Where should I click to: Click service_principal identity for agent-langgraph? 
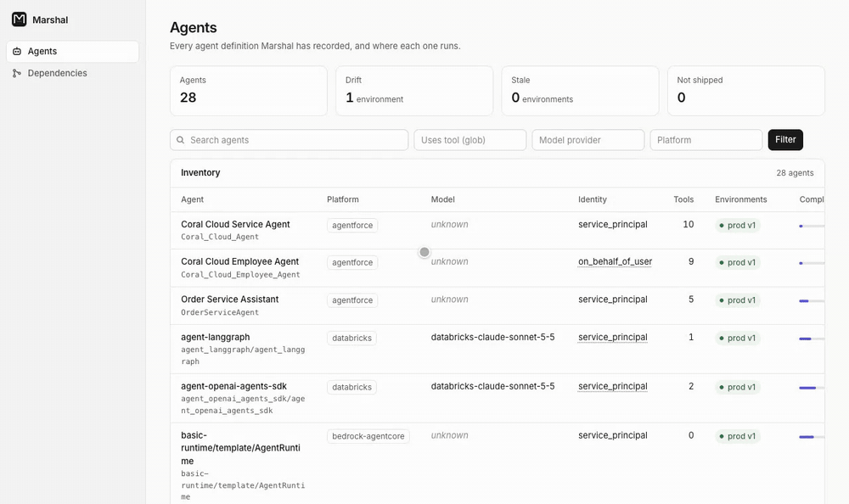tap(612, 337)
